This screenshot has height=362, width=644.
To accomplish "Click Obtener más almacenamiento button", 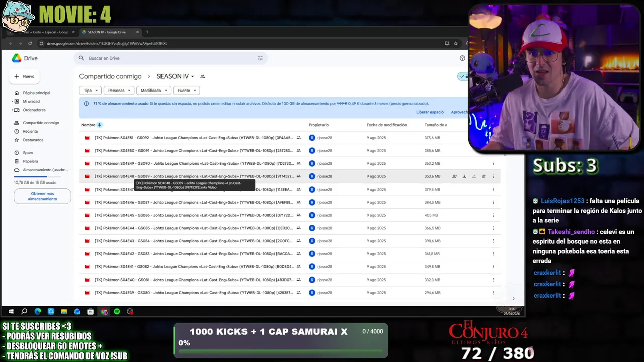I will click(42, 196).
